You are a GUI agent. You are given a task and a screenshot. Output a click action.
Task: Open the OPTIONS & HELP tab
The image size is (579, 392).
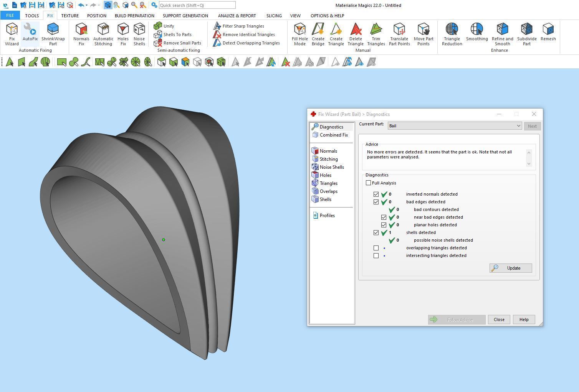(x=328, y=16)
